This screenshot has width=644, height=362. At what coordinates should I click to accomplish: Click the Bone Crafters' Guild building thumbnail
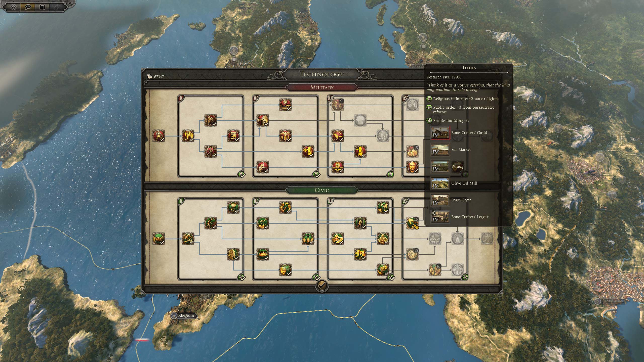pos(440,133)
